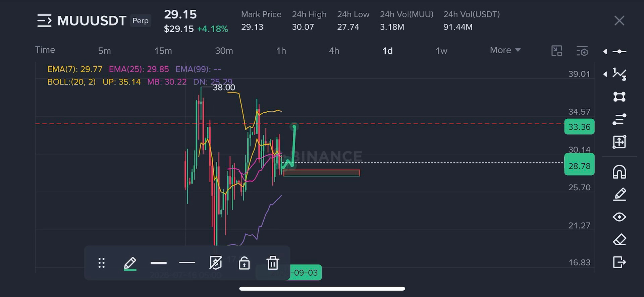644x297 pixels.
Task: Open the More timeframes dropdown
Action: (505, 50)
